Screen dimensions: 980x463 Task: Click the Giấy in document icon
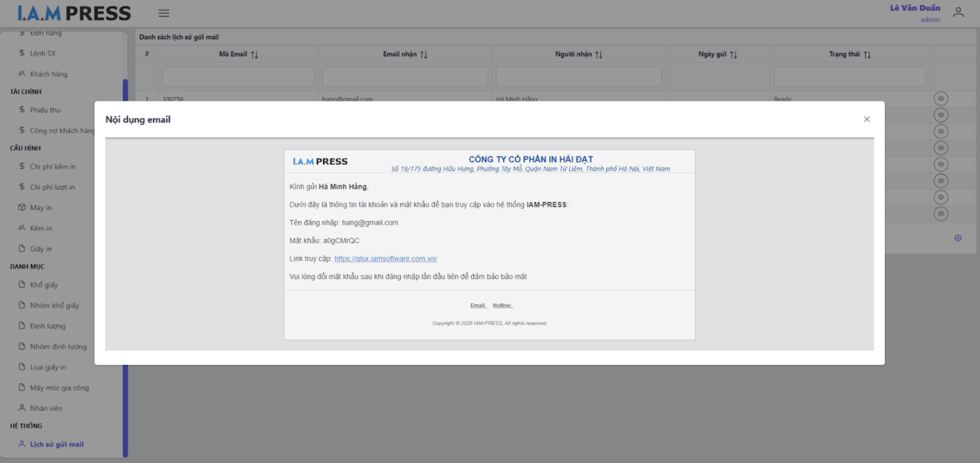tap(22, 248)
